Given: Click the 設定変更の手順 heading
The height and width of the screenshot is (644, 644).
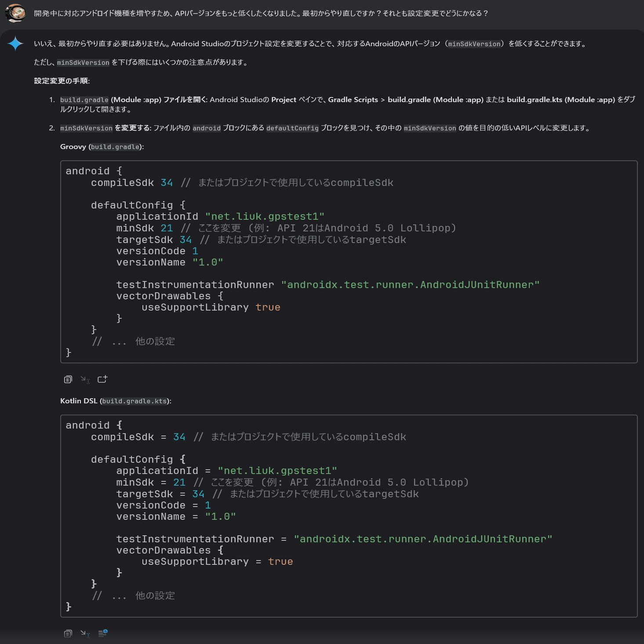Looking at the screenshot, I should (x=61, y=81).
